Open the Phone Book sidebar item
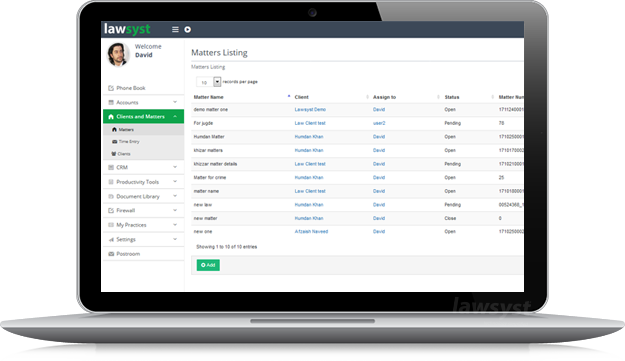This screenshot has width=625, height=361. pos(143,88)
